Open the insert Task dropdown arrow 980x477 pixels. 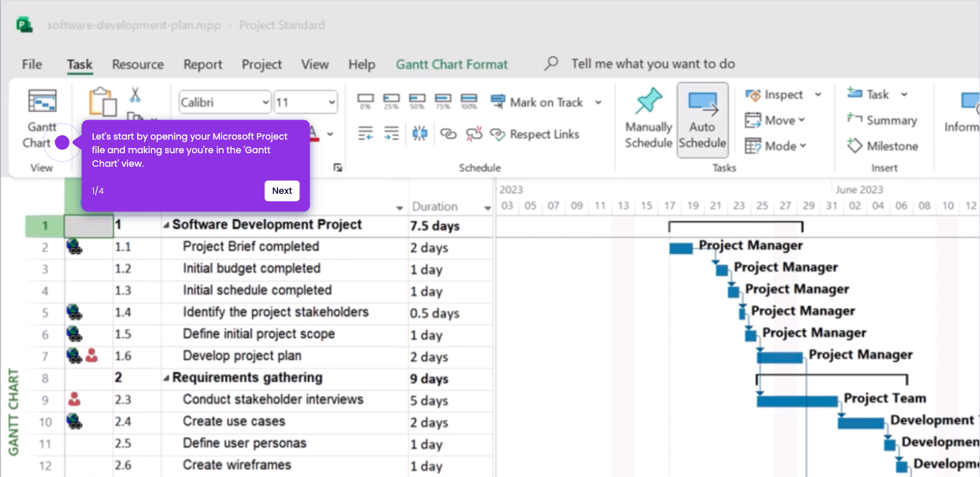(x=904, y=94)
